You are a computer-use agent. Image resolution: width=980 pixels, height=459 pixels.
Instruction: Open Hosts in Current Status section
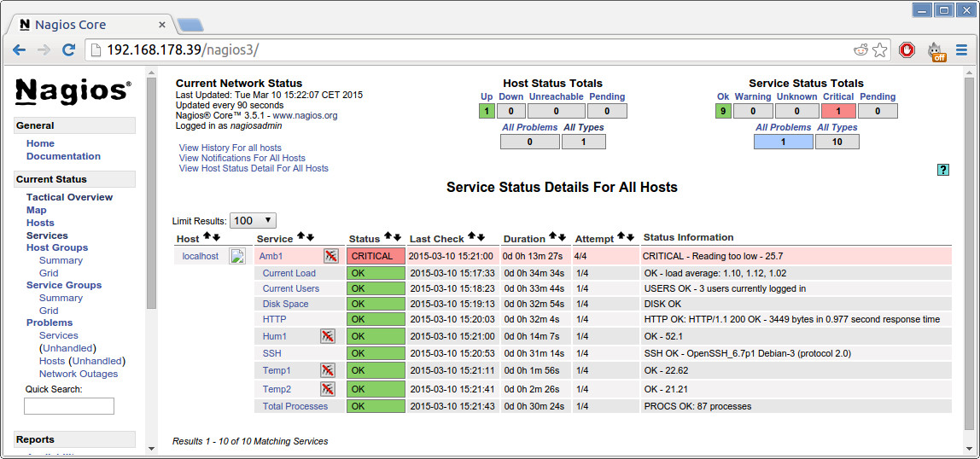pos(40,223)
